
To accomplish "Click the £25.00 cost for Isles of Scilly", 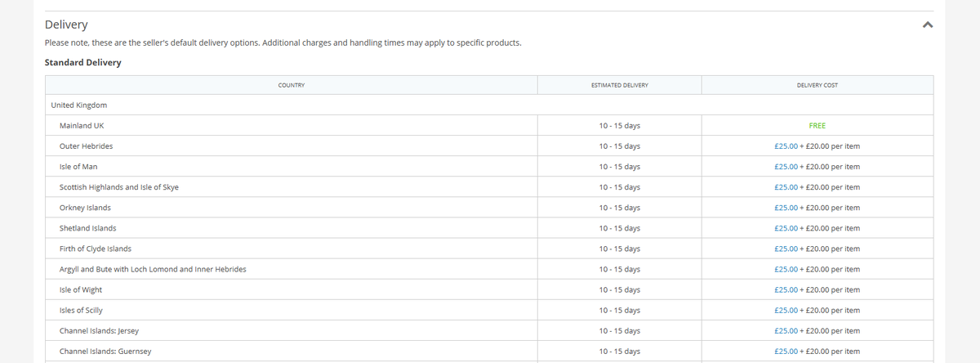I will (x=786, y=310).
